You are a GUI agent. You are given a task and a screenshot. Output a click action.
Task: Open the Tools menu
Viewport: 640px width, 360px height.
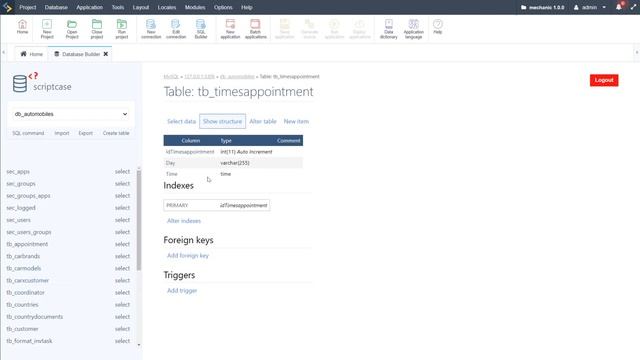118,7
